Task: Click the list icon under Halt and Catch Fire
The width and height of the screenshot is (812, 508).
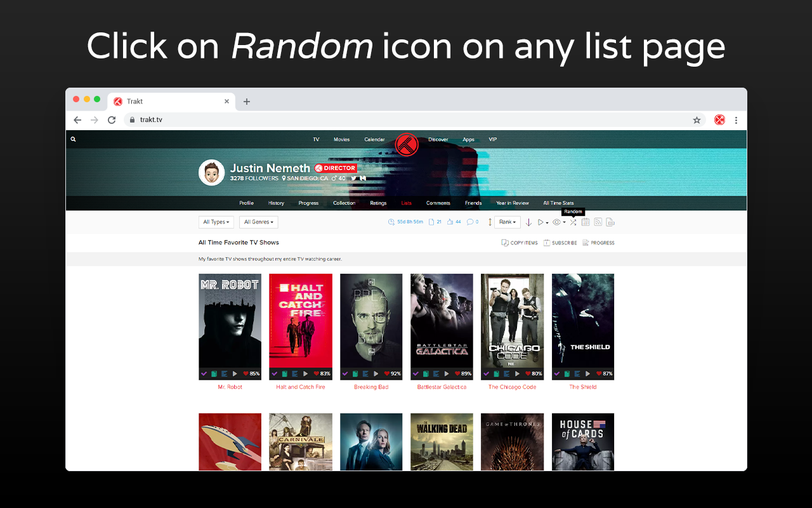Action: pos(295,374)
